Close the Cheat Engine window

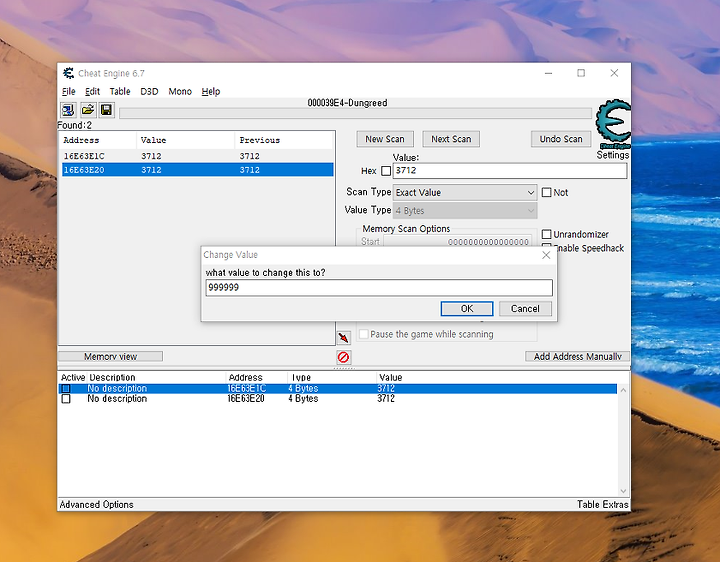click(x=614, y=73)
